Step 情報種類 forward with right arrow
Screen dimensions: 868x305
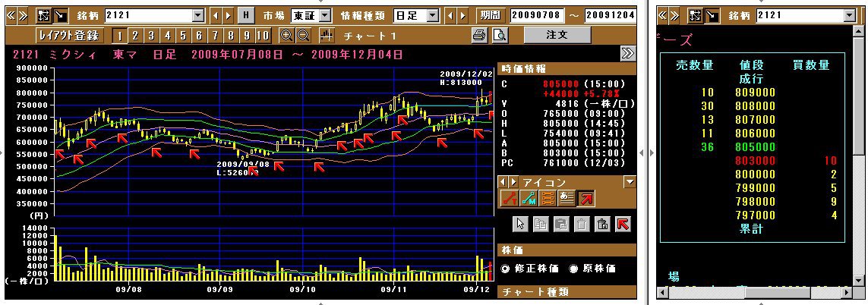click(461, 15)
